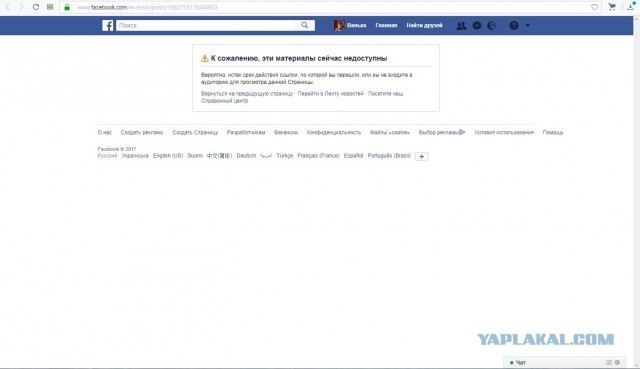Screen dimensions: 640x369
Task: Click Перейти в Ленту новостей link
Action: (330, 93)
